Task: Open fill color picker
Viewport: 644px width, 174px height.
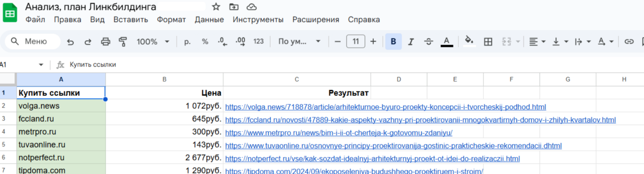Action: point(469,41)
